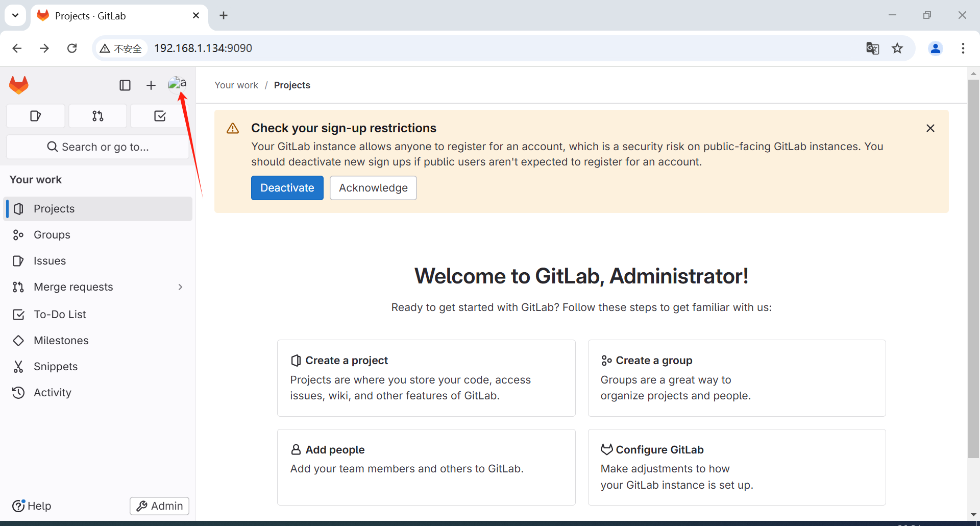
Task: Open the Google Translate icon
Action: pos(872,49)
